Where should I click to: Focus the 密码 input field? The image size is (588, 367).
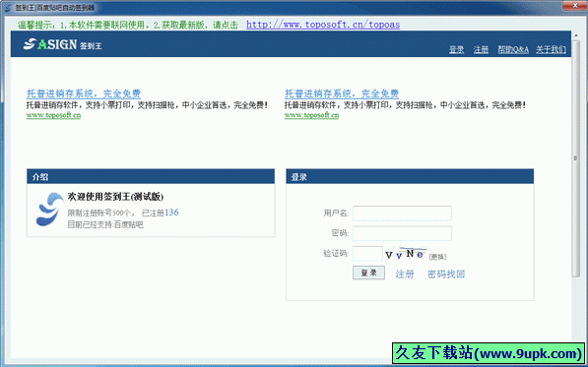click(402, 233)
